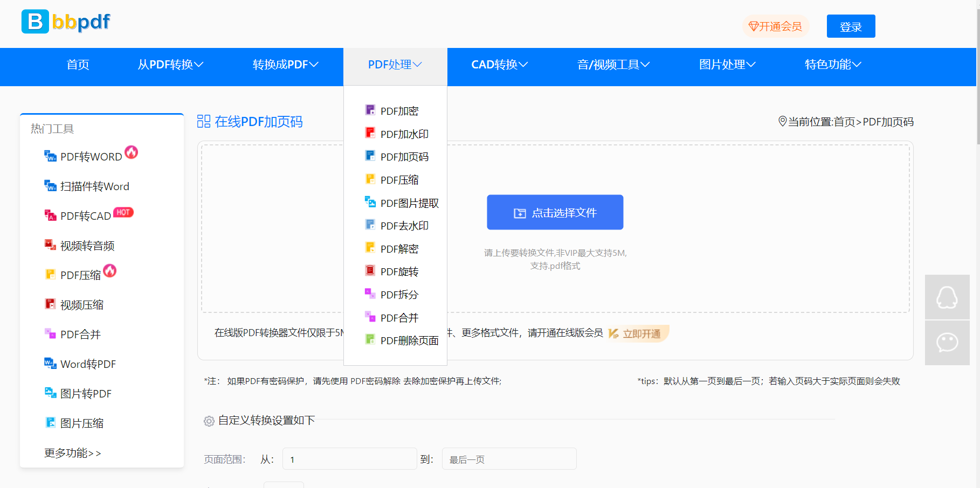Viewport: 980px width, 488px height.
Task: Click 点击选择文件 upload button
Action: point(555,212)
